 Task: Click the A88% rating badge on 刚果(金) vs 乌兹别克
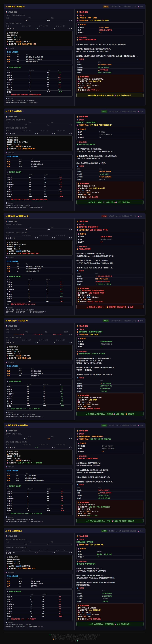(106, 321)
